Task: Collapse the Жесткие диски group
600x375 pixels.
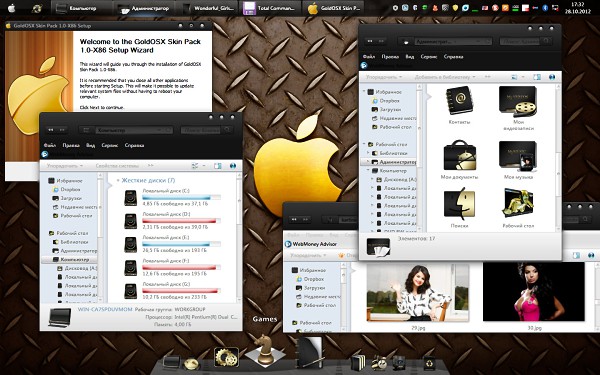Action: click(x=118, y=180)
